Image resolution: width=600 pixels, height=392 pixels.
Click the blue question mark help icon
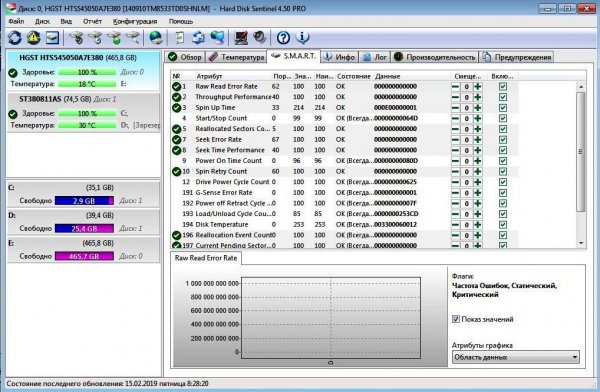283,38
